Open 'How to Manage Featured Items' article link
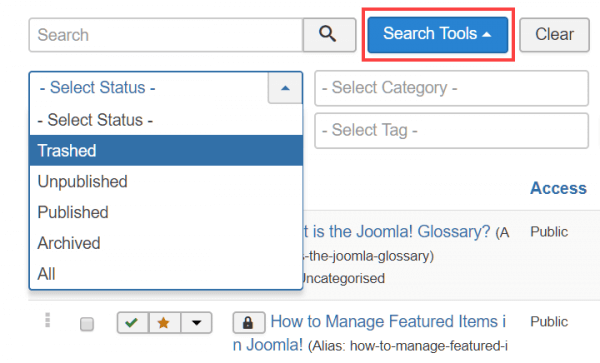Viewport: 600px width, 363px height. pos(369,333)
